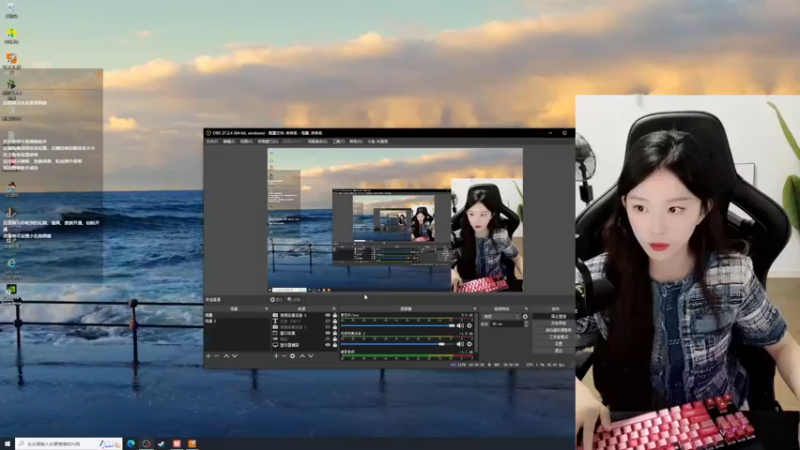Screen dimensions: 800x450
Task: Open the Scene Collection menu in OBS
Action: tap(317, 141)
